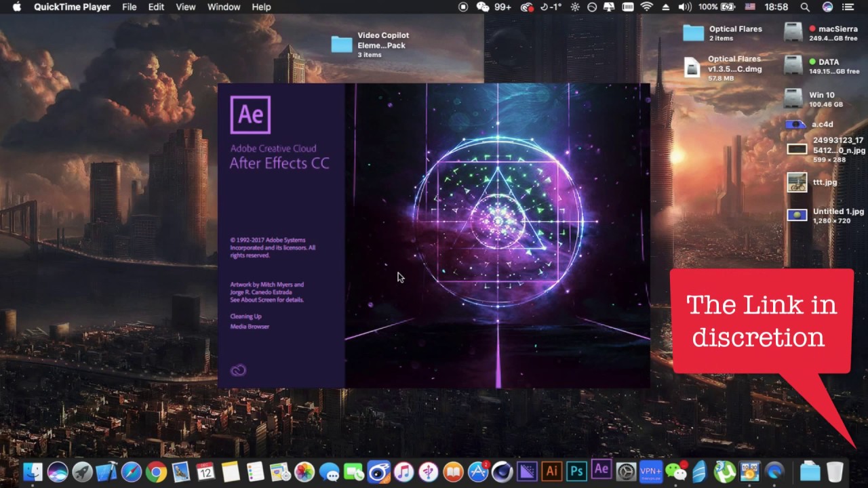This screenshot has width=868, height=488.
Task: Click WeChat status icon in menu bar
Action: (x=483, y=7)
